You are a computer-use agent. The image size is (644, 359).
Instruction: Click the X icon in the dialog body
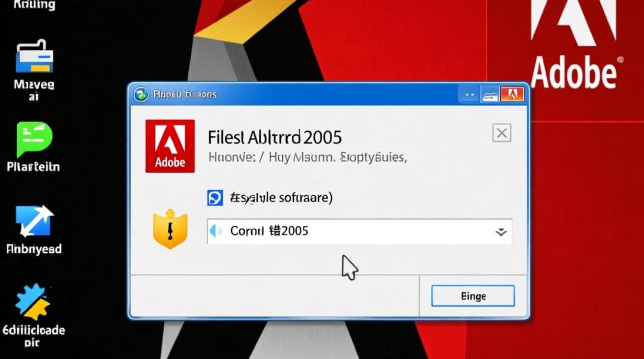point(501,133)
